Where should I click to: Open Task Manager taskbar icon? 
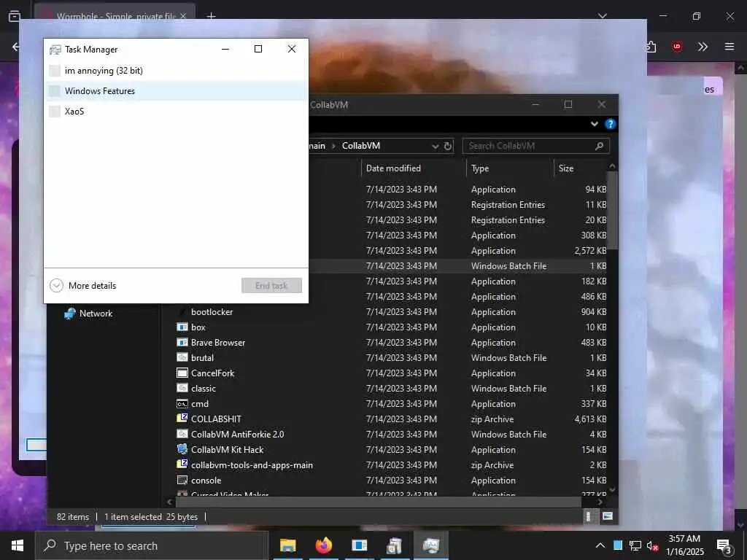[430, 545]
